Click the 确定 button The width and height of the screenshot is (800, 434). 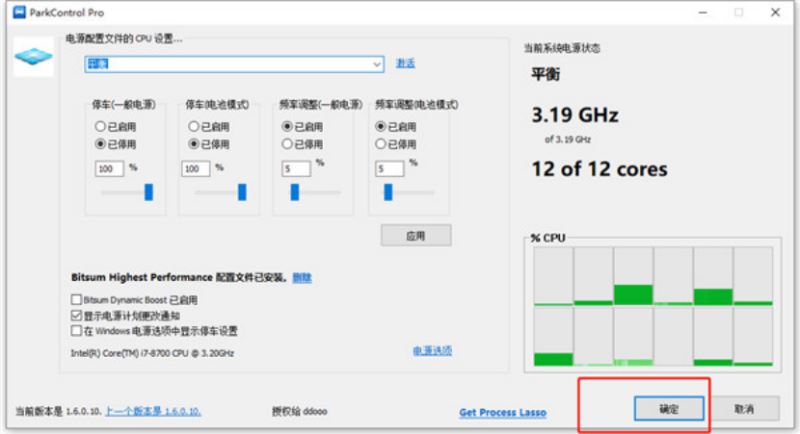669,409
